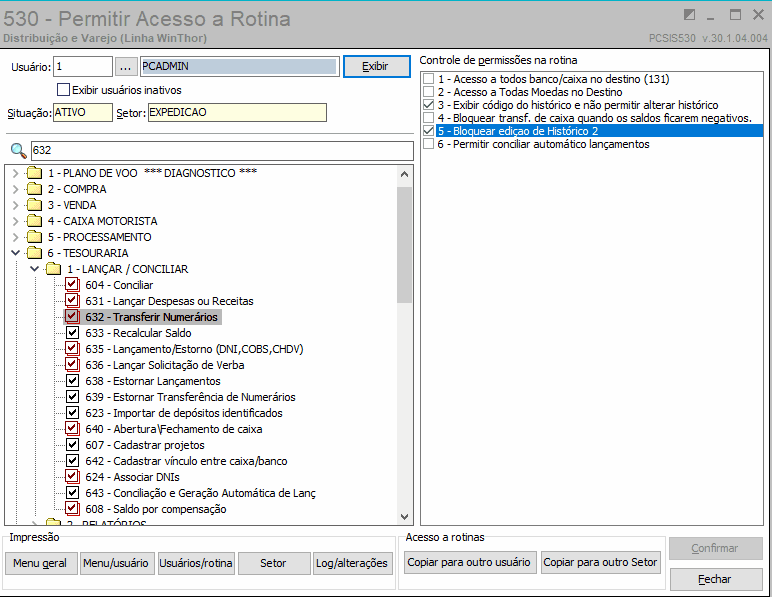Screen dimensions: 772x597
Task: Toggle checkbox for 624 - Associar DNIs
Action: [72, 476]
